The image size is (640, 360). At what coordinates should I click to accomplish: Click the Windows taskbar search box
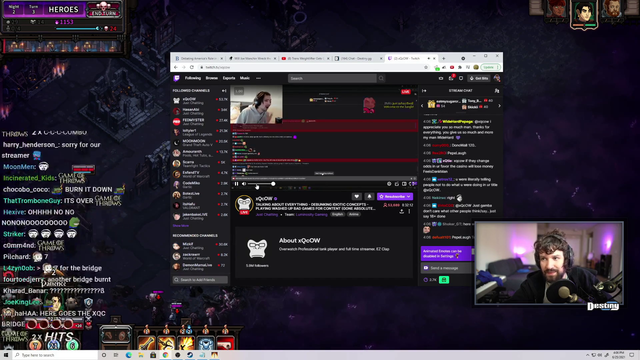click(55, 355)
